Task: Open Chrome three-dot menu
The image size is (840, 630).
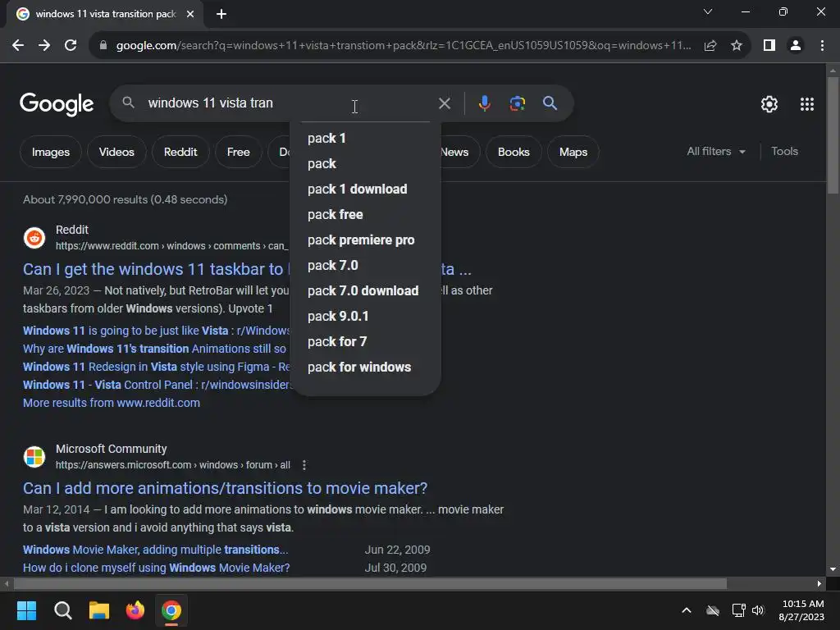Action: point(822,46)
